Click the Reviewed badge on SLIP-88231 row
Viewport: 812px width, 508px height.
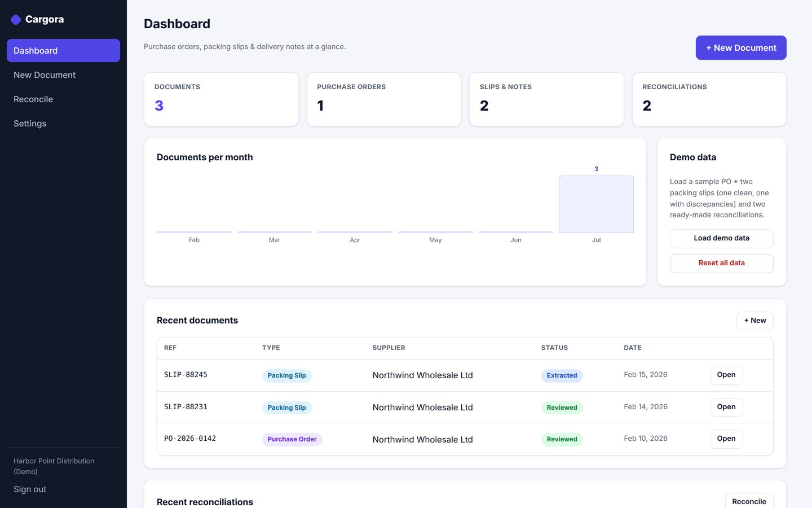562,408
